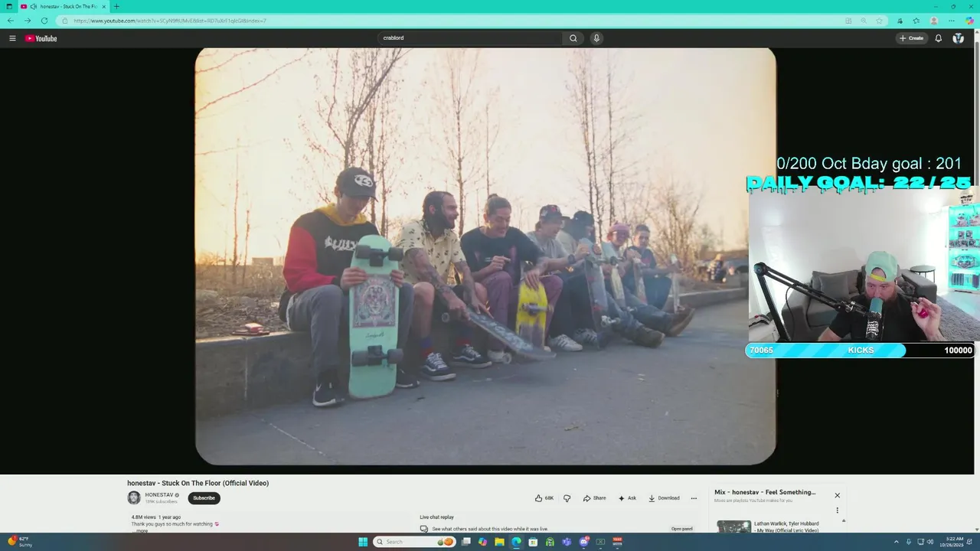
Task: Open the YouTube hamburger guide menu
Action: point(12,38)
